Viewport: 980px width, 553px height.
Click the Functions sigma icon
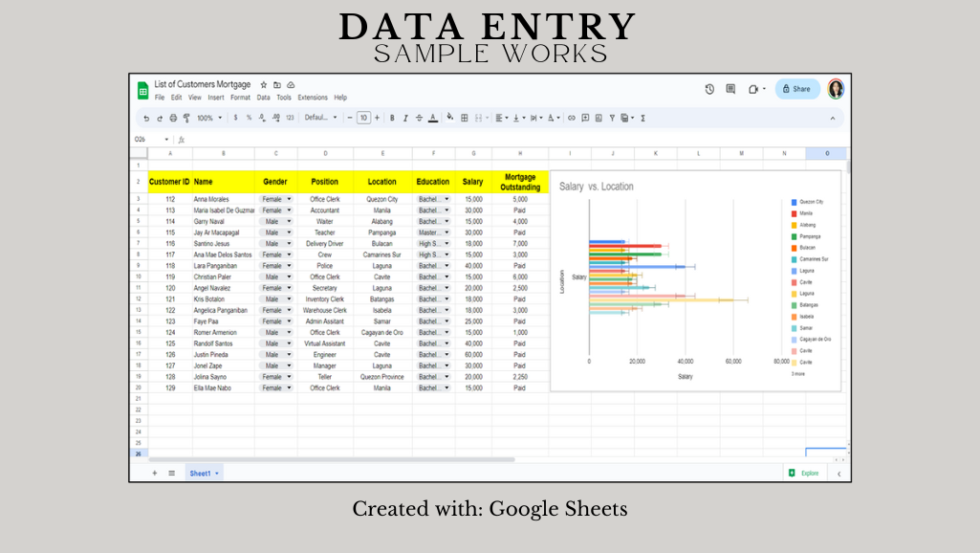(x=642, y=118)
